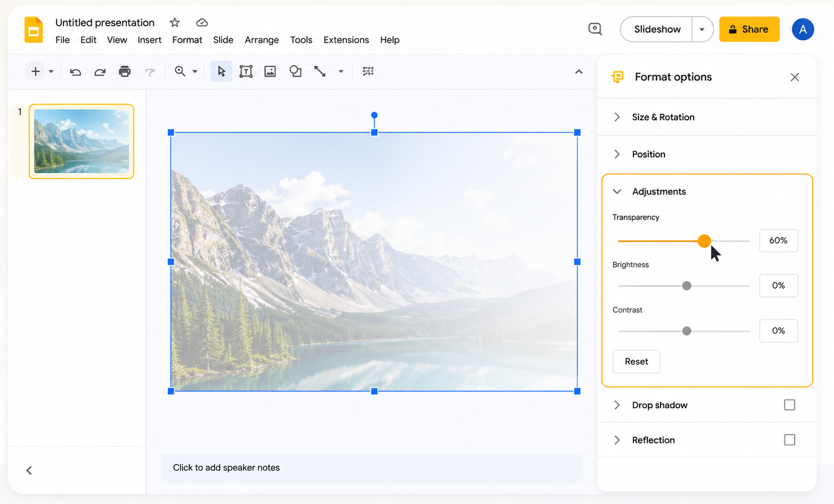The image size is (834, 504).
Task: Start the Slideshow
Action: (x=657, y=29)
